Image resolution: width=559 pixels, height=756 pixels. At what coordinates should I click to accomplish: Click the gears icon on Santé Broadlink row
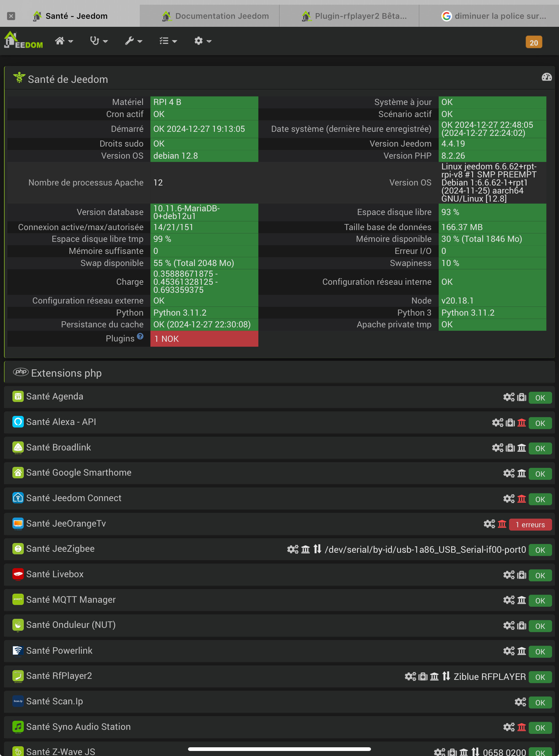point(497,448)
